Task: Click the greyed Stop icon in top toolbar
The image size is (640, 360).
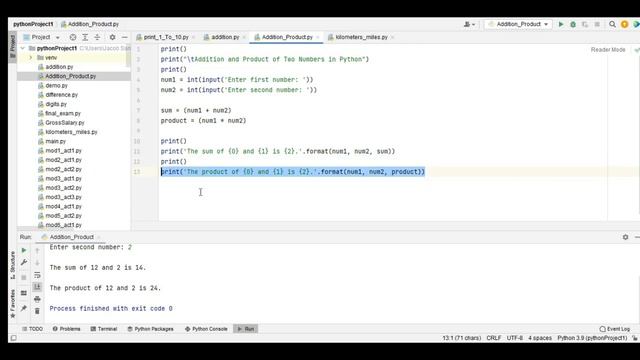Action: [597, 24]
